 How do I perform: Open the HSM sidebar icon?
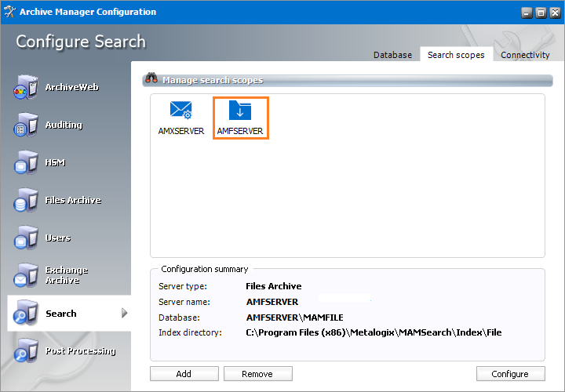26,163
